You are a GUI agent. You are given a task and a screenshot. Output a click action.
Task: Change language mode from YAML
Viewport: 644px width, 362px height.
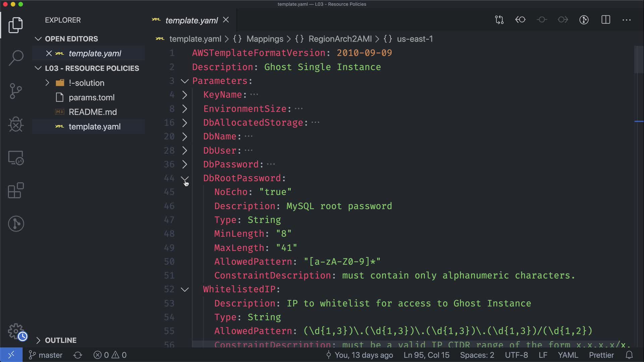point(568,355)
